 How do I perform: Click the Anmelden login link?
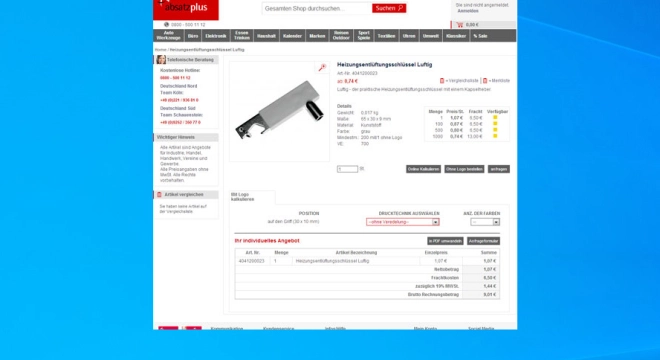pos(468,11)
